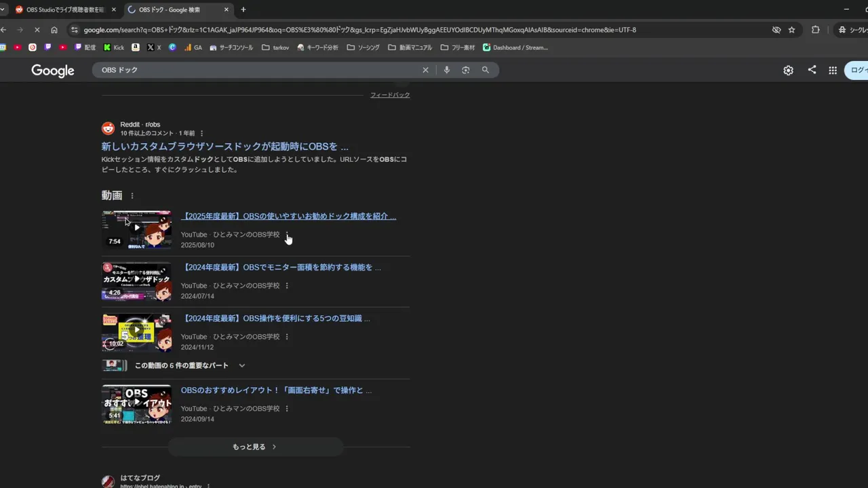Open options for the 2024/09/14 video
This screenshot has height=488, width=868.
point(287,409)
